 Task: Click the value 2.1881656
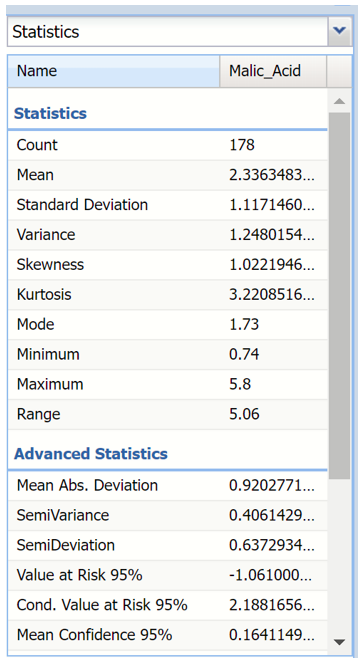click(272, 605)
